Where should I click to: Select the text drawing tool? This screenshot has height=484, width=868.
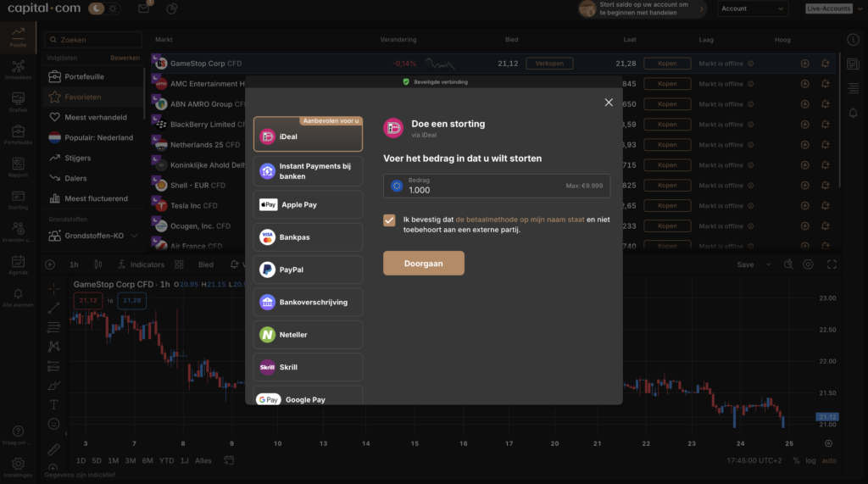(53, 405)
